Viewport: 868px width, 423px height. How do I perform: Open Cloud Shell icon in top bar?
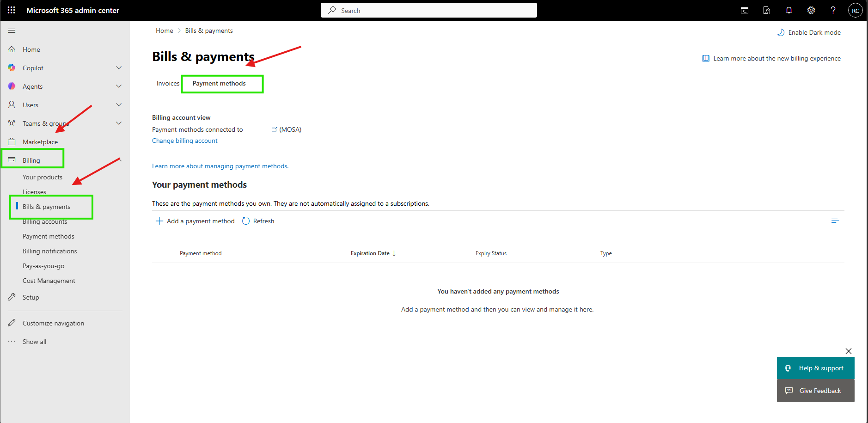pos(745,10)
